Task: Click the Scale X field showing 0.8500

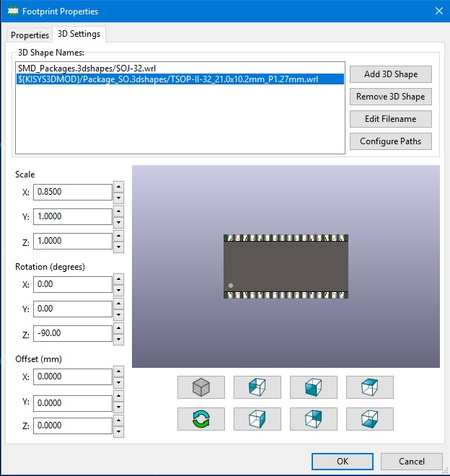Action: point(73,192)
